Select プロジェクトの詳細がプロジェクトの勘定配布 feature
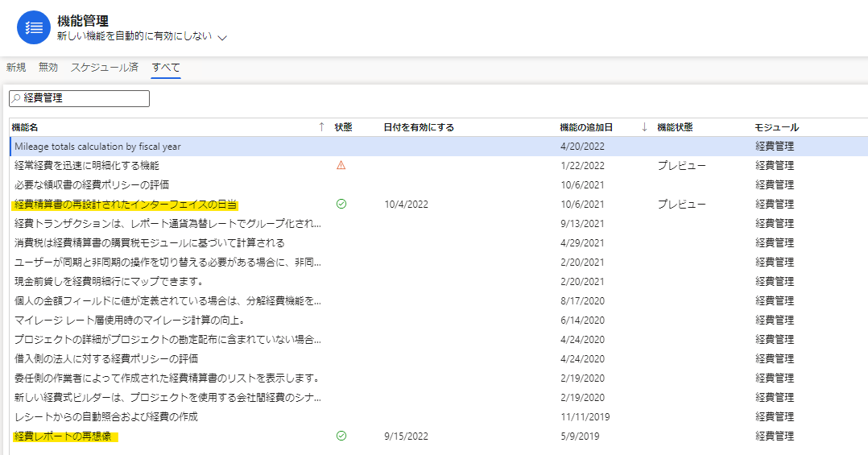Viewport: 868px width, 455px height. [167, 340]
